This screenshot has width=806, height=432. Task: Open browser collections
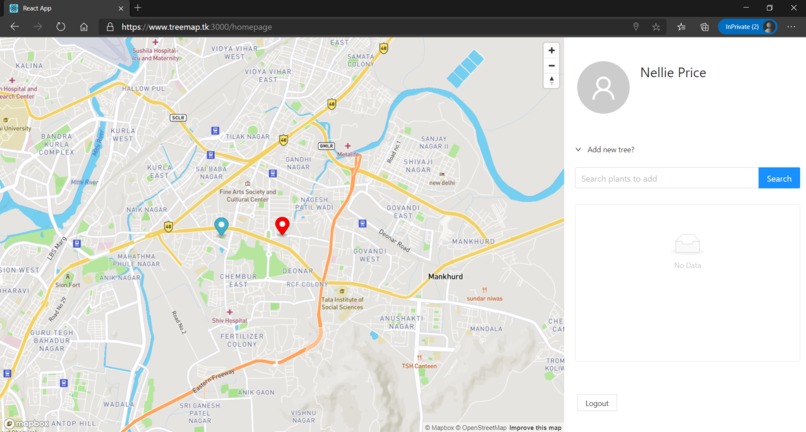click(x=704, y=27)
